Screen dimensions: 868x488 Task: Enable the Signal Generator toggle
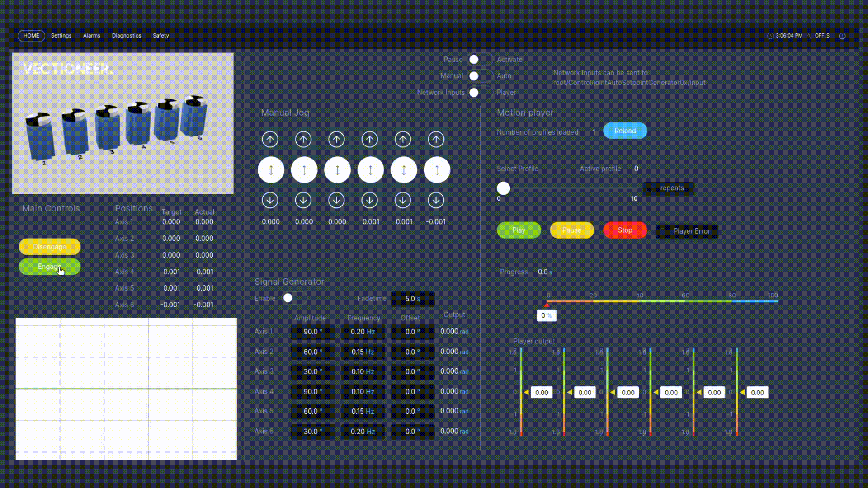(294, 298)
